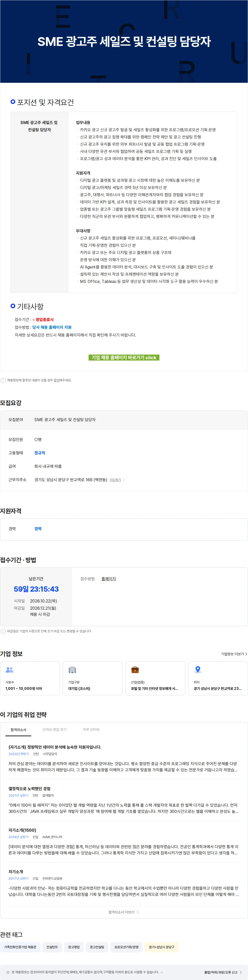Click 포지션 및 자격요건 heading
The height and width of the screenshot is (980, 248).
(45, 102)
